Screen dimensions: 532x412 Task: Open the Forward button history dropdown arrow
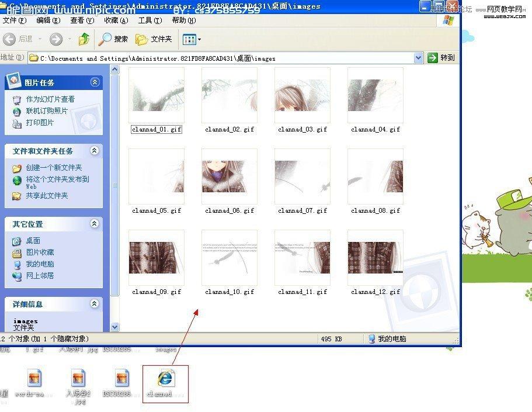pyautogui.click(x=69, y=39)
